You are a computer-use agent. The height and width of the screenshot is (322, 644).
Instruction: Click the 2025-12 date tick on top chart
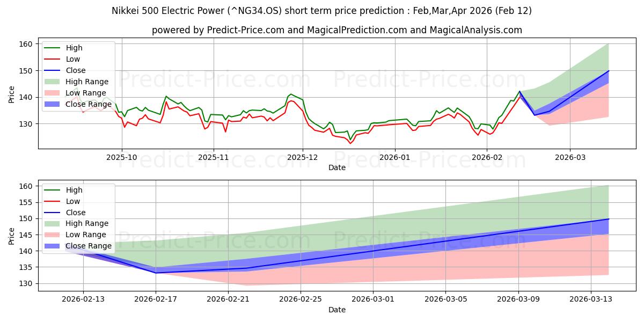(x=303, y=158)
